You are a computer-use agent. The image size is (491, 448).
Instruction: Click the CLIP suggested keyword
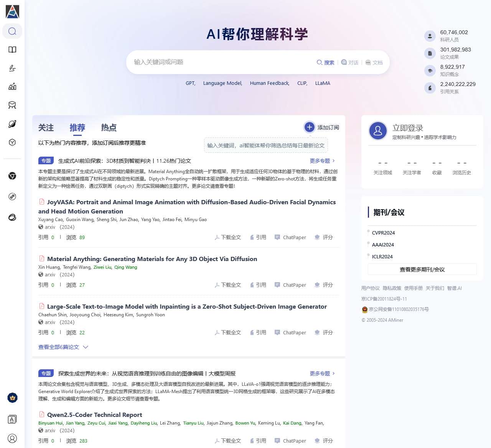click(302, 83)
